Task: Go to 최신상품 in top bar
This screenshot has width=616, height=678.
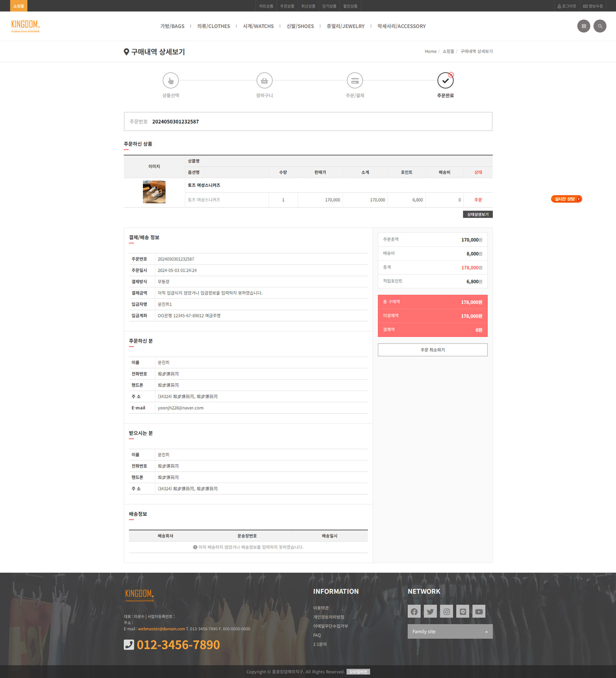Action: pos(308,6)
